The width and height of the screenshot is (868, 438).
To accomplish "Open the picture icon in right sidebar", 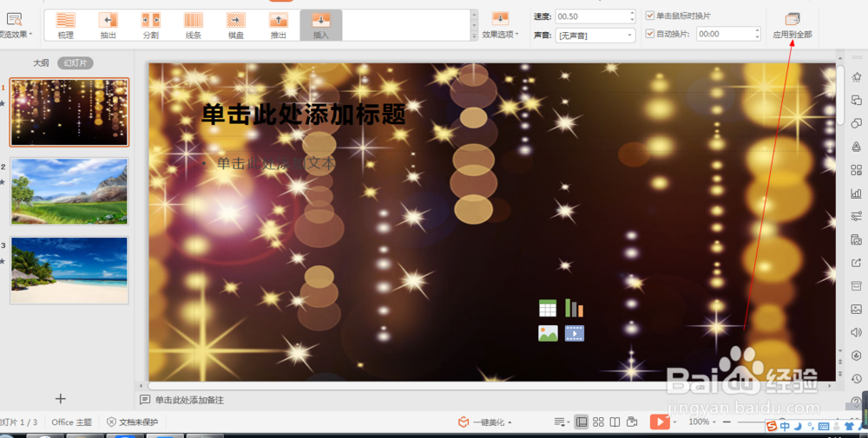I will (857, 309).
